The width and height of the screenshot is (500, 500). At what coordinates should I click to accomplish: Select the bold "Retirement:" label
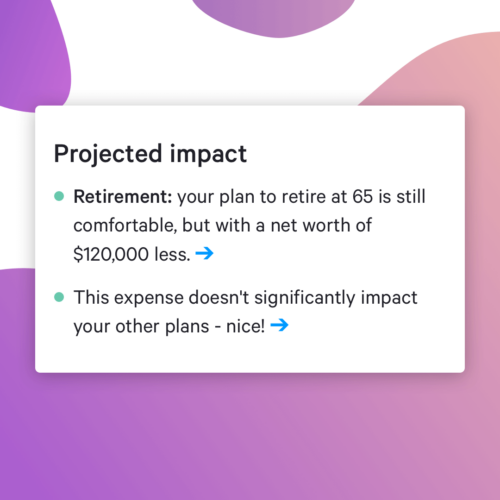(123, 196)
